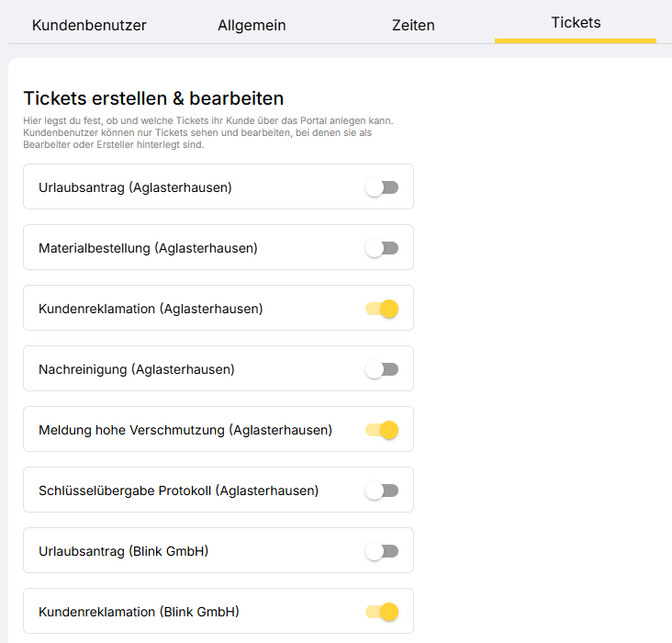This screenshot has height=643, width=672.
Task: Turn off Meldung hohe Verschmutzung toggle
Action: click(382, 430)
